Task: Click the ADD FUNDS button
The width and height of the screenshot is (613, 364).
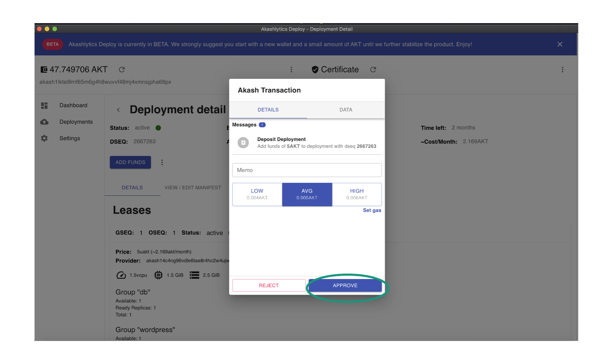Action: [130, 162]
